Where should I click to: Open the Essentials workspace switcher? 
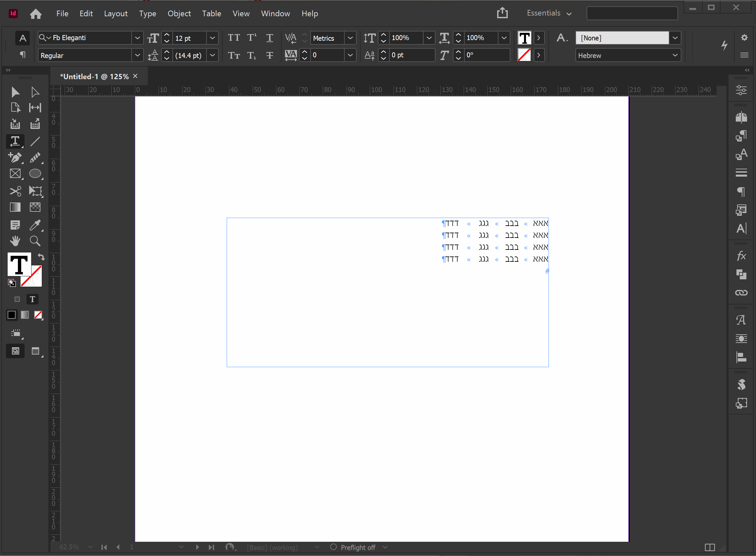[549, 14]
